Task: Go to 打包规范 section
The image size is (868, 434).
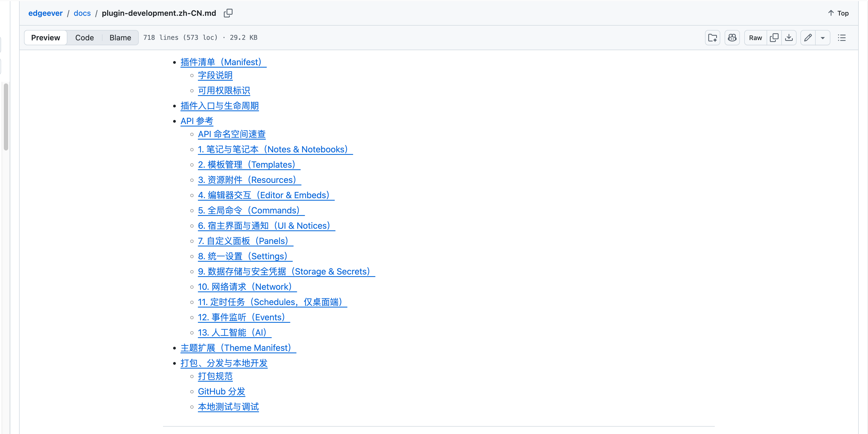Action: [215, 376]
